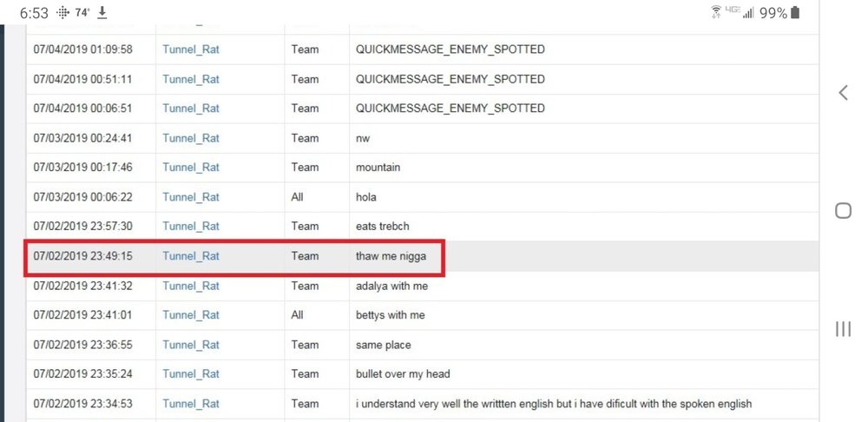Select timestamp '07/03/2019 00:24:41'
The width and height of the screenshot is (868, 422).
[x=83, y=138]
